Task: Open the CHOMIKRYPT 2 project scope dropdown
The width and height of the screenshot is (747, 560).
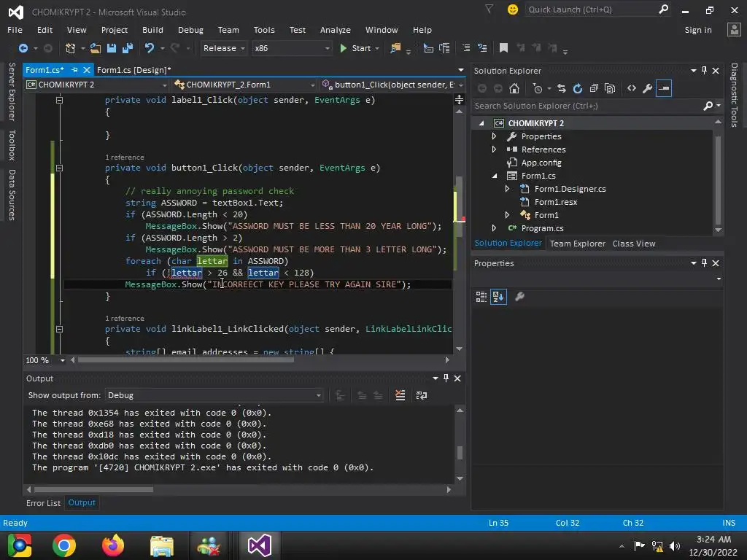Action: 97,85
